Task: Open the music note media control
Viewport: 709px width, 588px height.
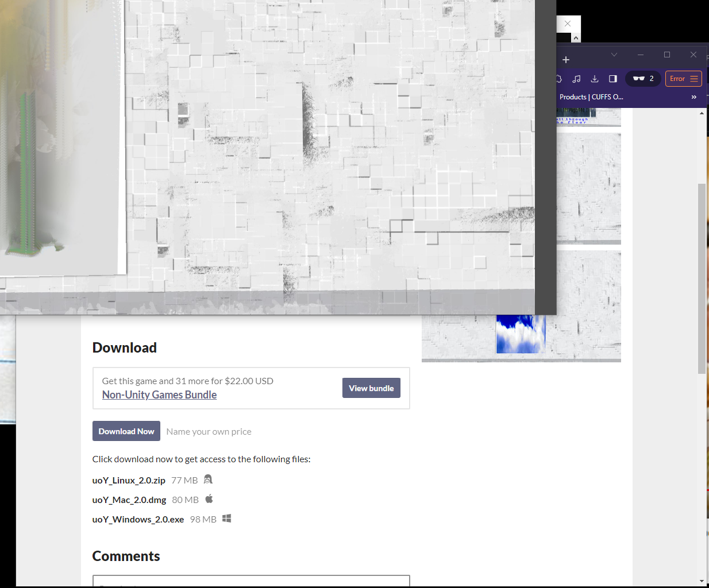Action: [x=577, y=79]
